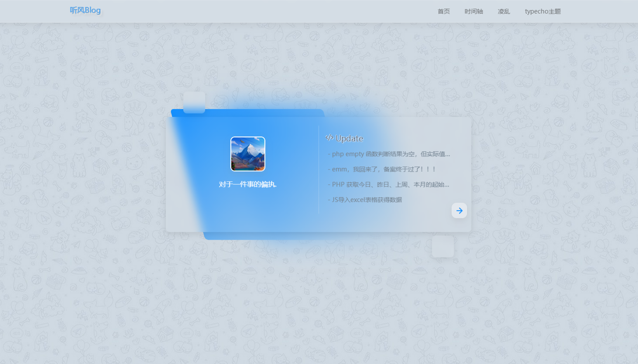
Task: Click the Update section heading
Action: coord(349,138)
